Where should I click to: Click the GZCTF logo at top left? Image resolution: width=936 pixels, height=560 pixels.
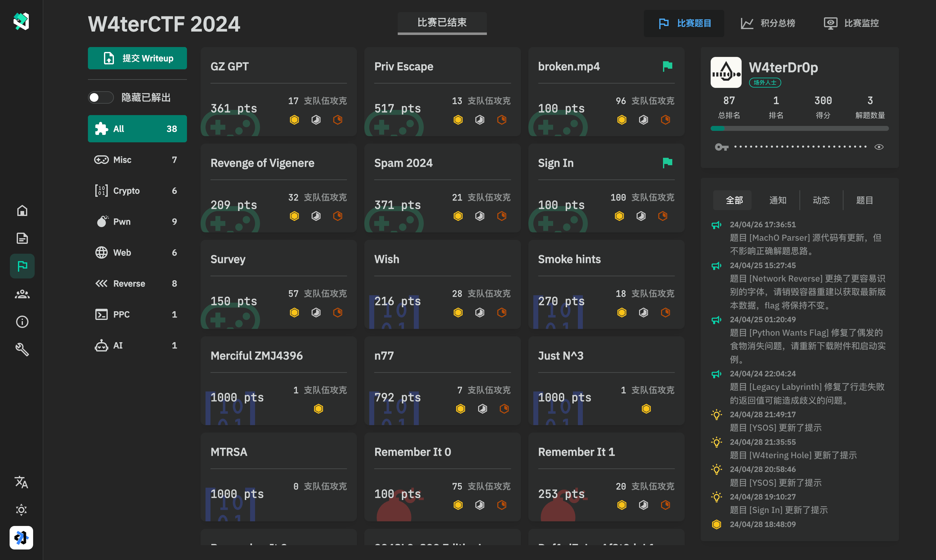[x=21, y=22]
